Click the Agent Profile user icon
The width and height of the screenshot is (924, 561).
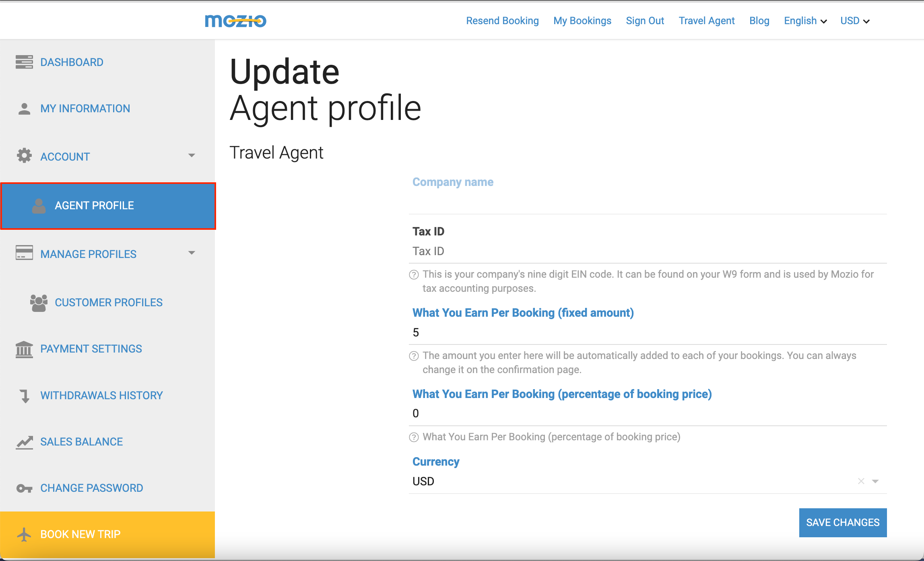point(39,205)
